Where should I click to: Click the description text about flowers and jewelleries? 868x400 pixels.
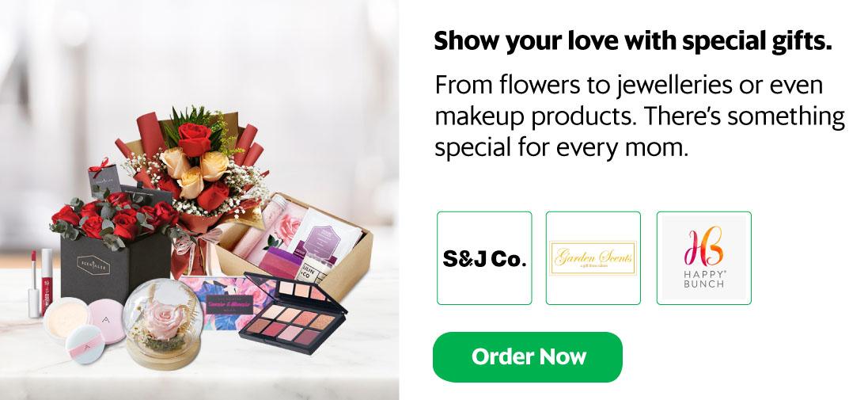tap(639, 116)
